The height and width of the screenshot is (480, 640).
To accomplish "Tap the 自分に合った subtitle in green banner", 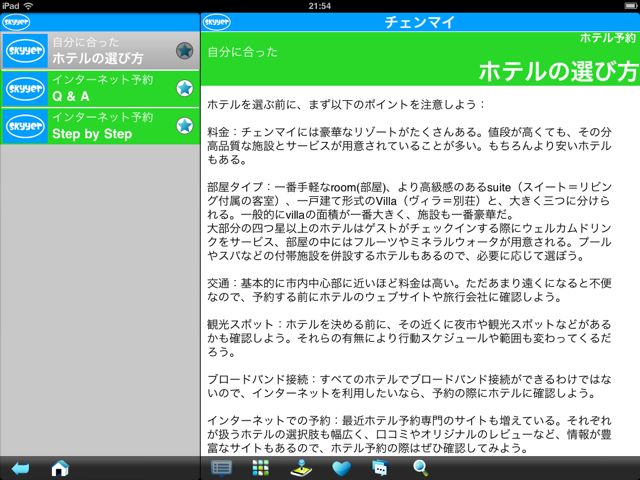I will (242, 52).
